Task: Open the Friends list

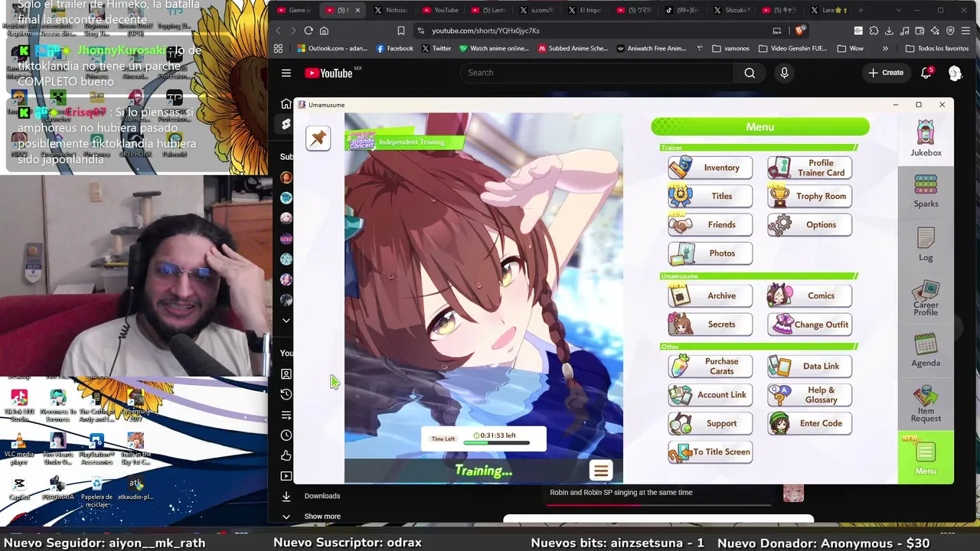Action: click(x=710, y=224)
